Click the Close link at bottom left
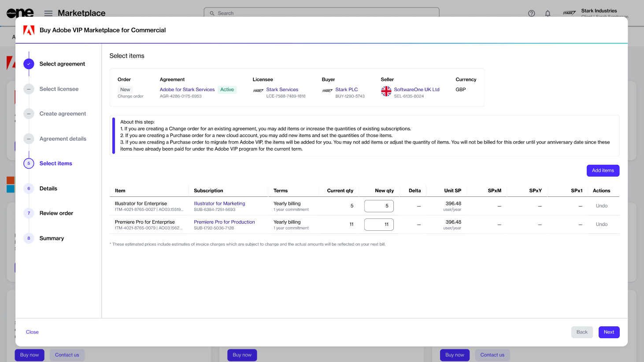644x362 pixels. pyautogui.click(x=32, y=332)
